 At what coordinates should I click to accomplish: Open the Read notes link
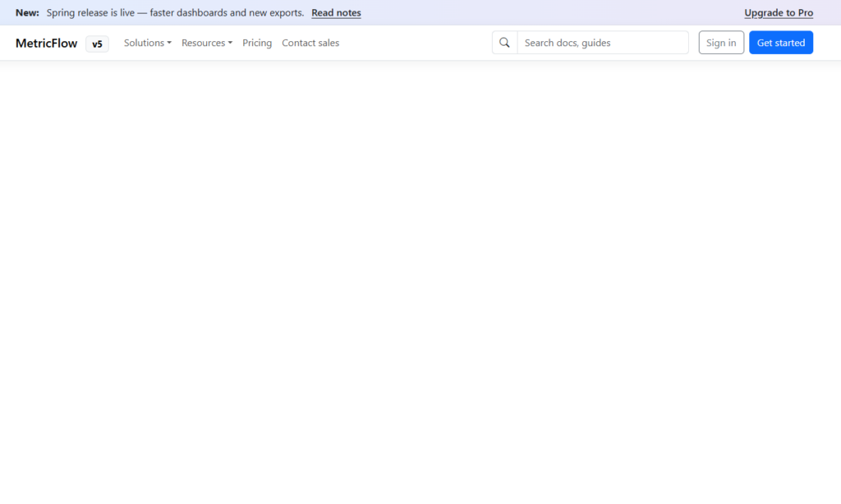pos(336,13)
